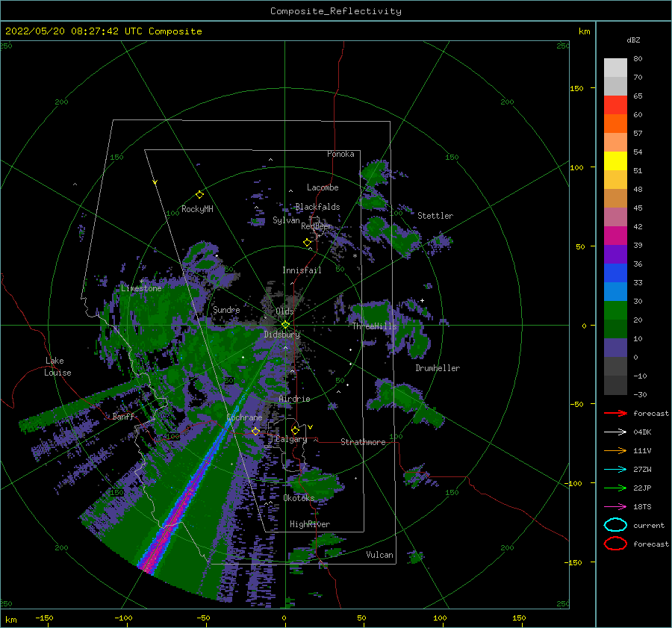The height and width of the screenshot is (628, 672).
Task: Click the Didsbury label on the map
Action: (282, 335)
